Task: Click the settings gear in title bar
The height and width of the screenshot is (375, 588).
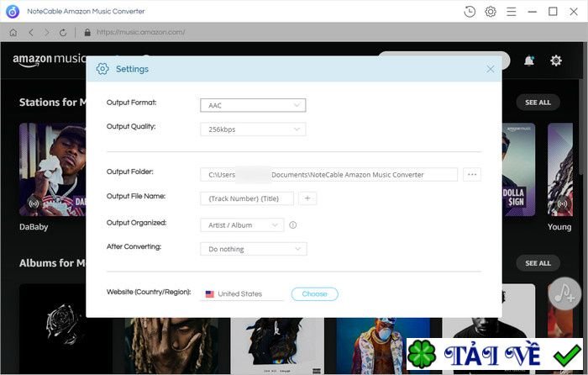Action: (x=491, y=11)
